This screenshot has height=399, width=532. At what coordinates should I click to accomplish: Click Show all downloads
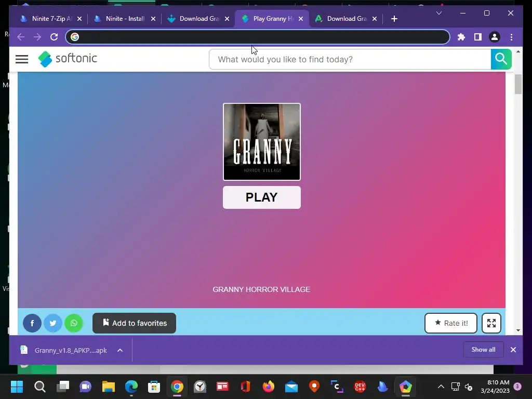pos(483,350)
